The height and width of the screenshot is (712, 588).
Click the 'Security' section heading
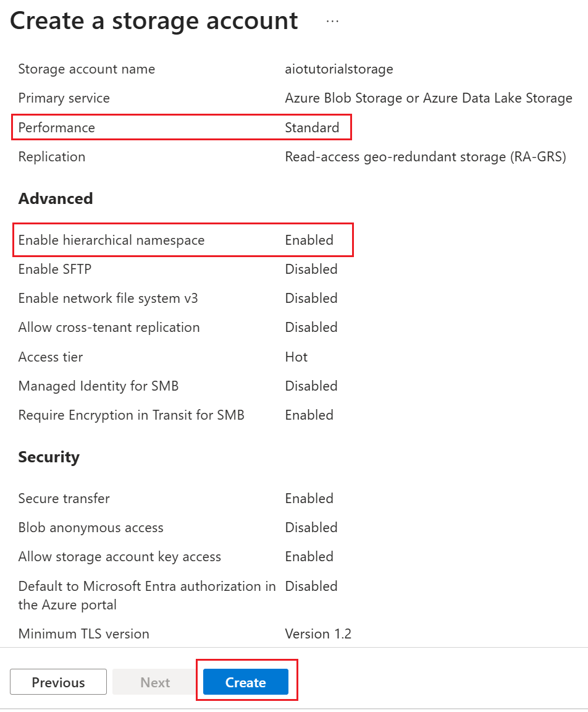click(x=49, y=457)
